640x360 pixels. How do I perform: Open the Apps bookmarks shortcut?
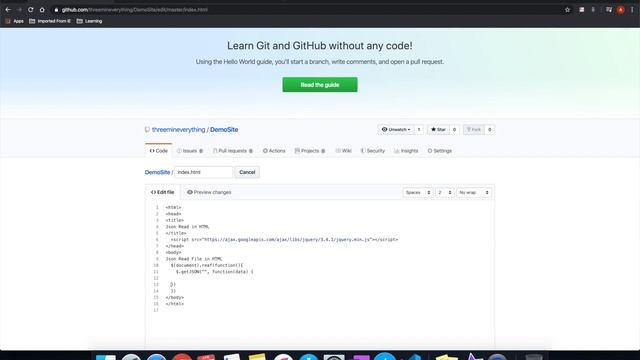(x=14, y=21)
